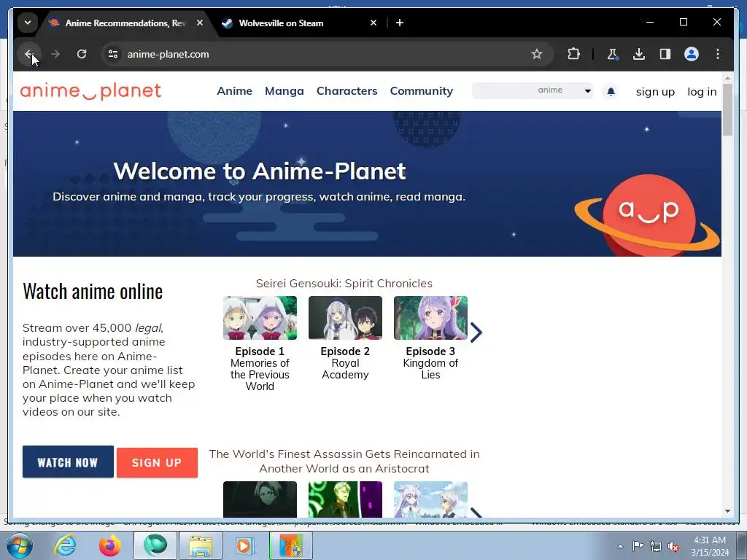Click the sign up link in header
Image resolution: width=747 pixels, height=560 pixels.
tap(655, 92)
